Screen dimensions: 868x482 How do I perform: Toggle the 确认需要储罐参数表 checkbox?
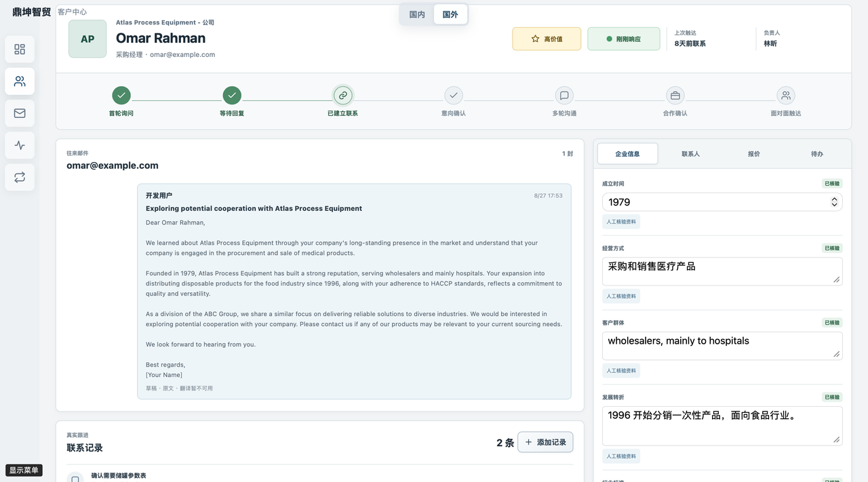(75, 479)
